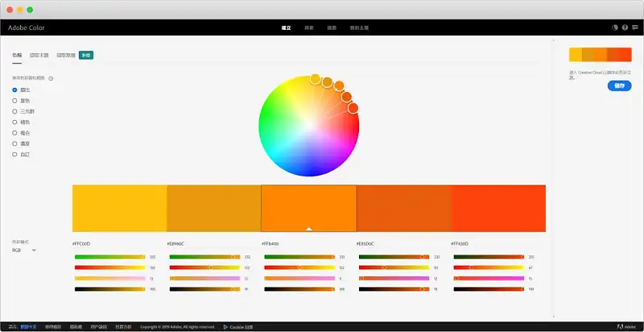
Task: Choose the Triad (三元群) harmony radio
Action: tap(14, 111)
